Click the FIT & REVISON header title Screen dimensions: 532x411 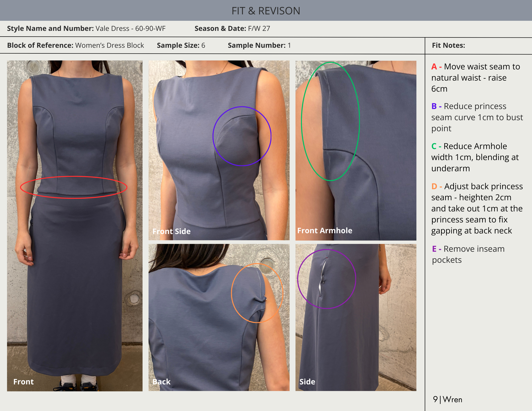[266, 11]
